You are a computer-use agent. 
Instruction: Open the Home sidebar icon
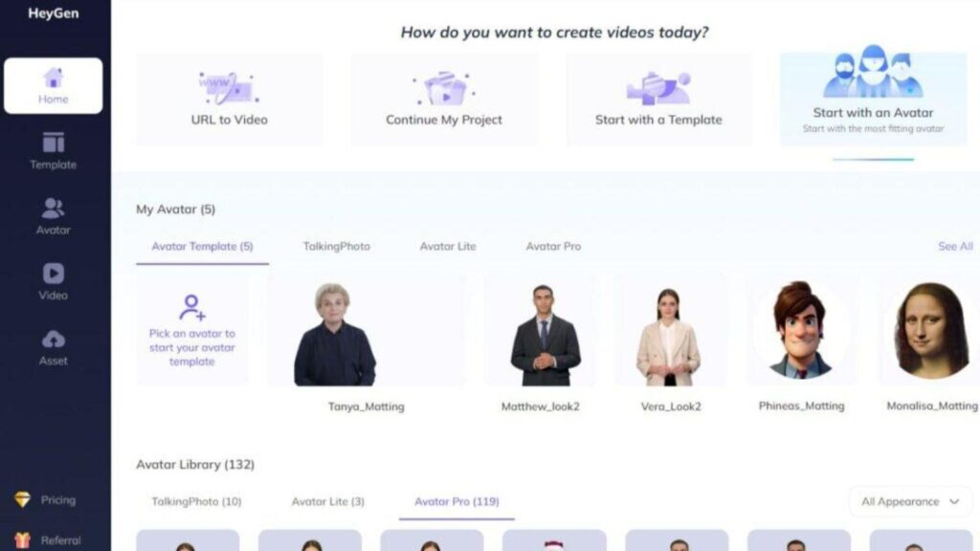coord(54,77)
